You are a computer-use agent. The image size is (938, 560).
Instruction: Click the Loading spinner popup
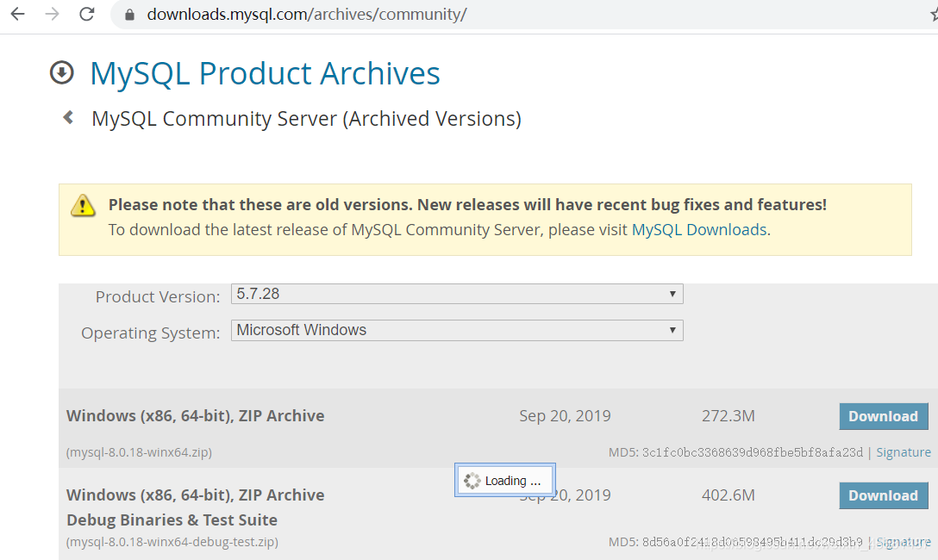[x=505, y=481]
